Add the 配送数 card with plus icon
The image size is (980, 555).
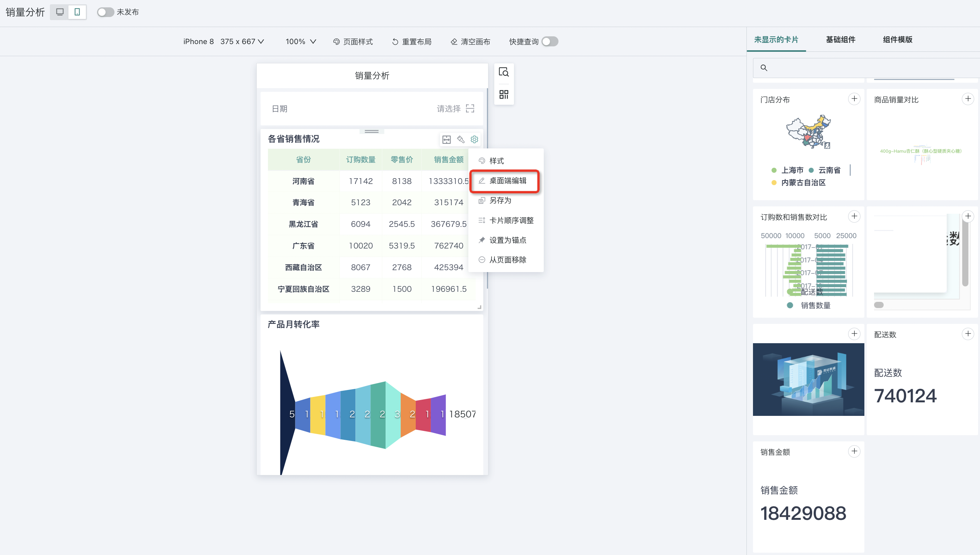tap(968, 334)
